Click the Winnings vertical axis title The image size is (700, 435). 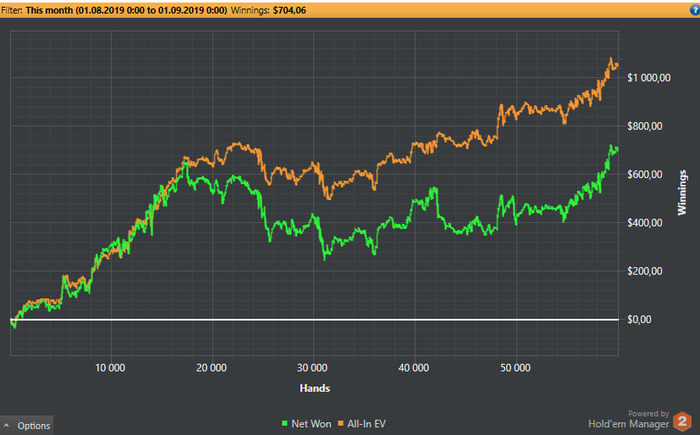click(x=682, y=192)
